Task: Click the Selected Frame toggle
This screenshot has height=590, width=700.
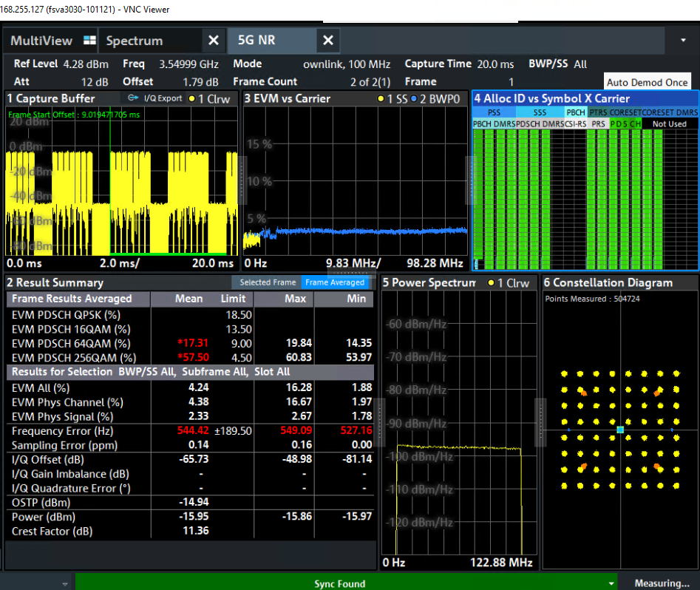Action: [x=267, y=282]
